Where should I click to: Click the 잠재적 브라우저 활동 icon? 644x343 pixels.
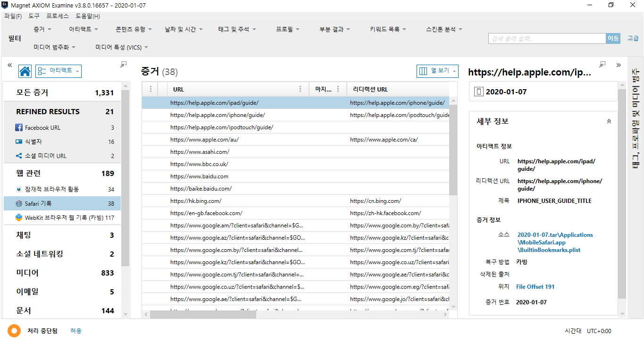click(19, 189)
